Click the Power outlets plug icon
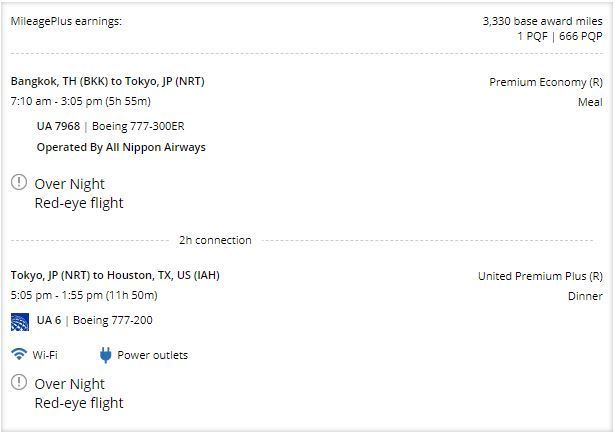This screenshot has width=615, height=435. point(105,355)
